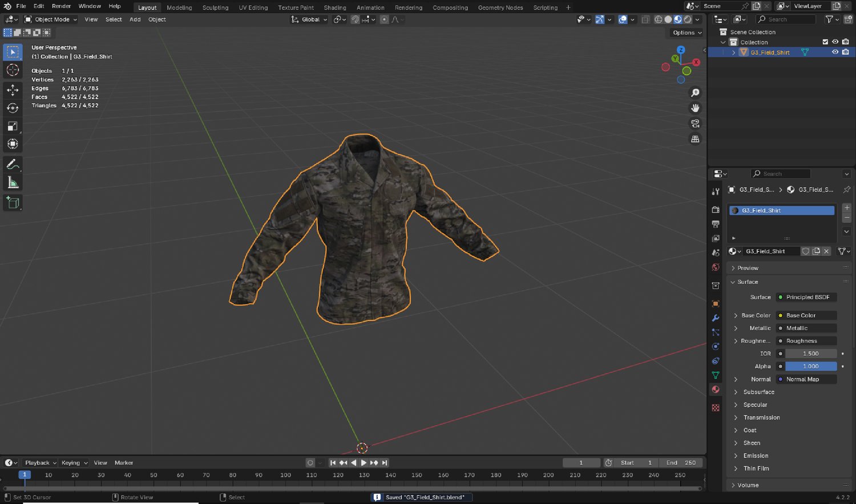856x504 pixels.
Task: Click the zoom view magnifier icon
Action: 695,93
